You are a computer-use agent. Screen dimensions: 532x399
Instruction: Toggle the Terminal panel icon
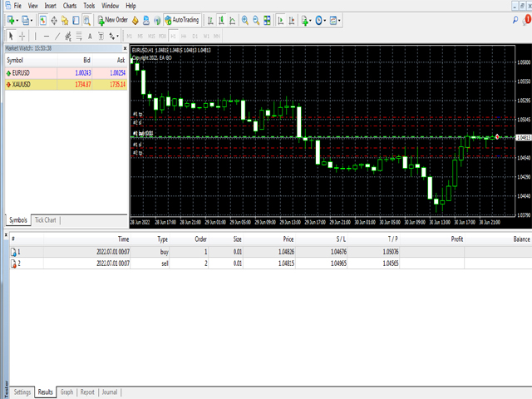(x=76, y=20)
